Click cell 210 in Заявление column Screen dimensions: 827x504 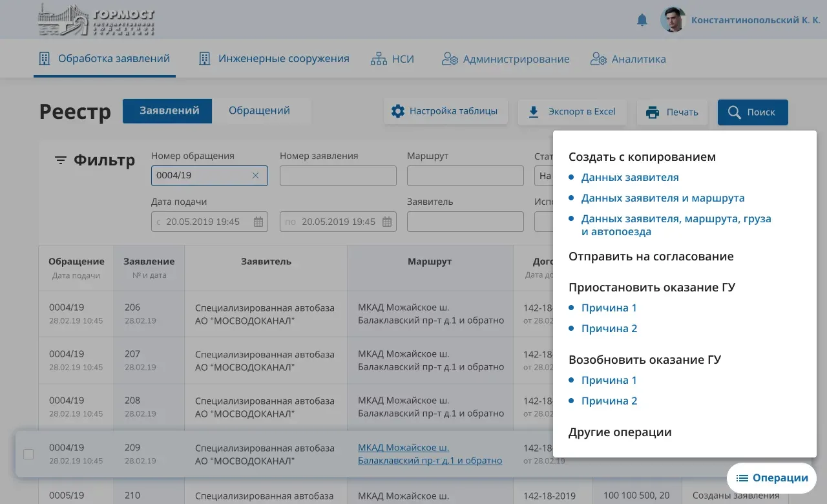coord(132,496)
